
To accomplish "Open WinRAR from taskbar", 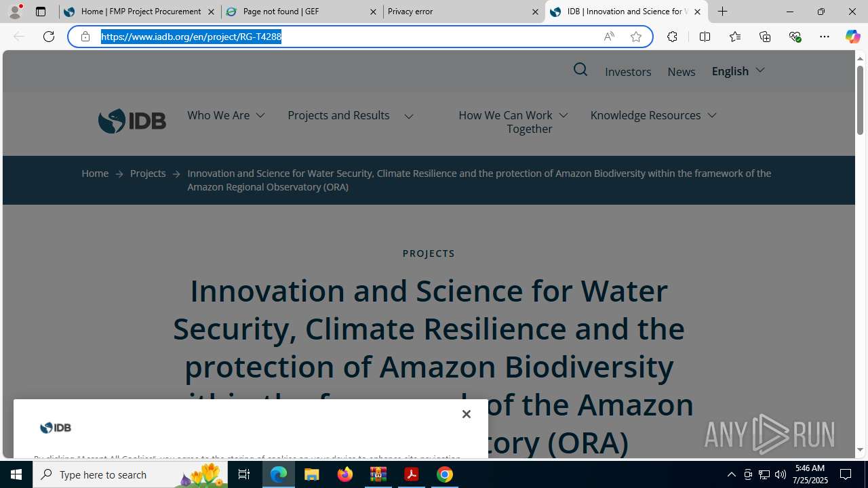I will tap(378, 474).
